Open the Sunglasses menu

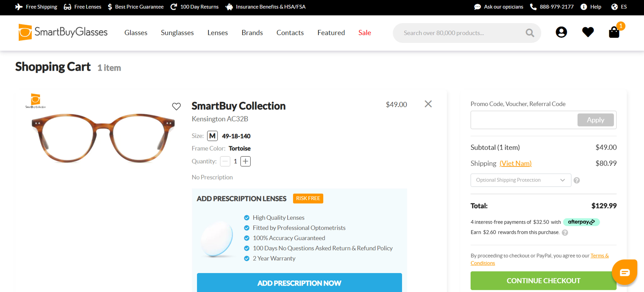(x=177, y=33)
